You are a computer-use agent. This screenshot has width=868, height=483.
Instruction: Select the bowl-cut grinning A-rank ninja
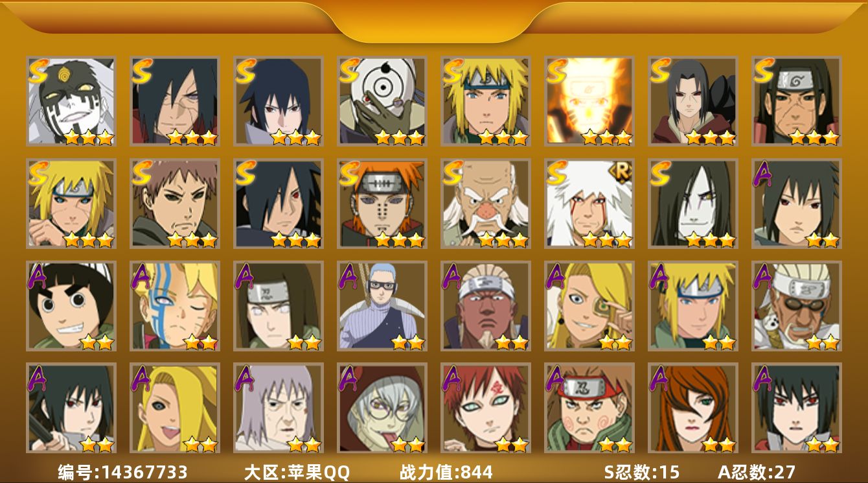(71, 305)
